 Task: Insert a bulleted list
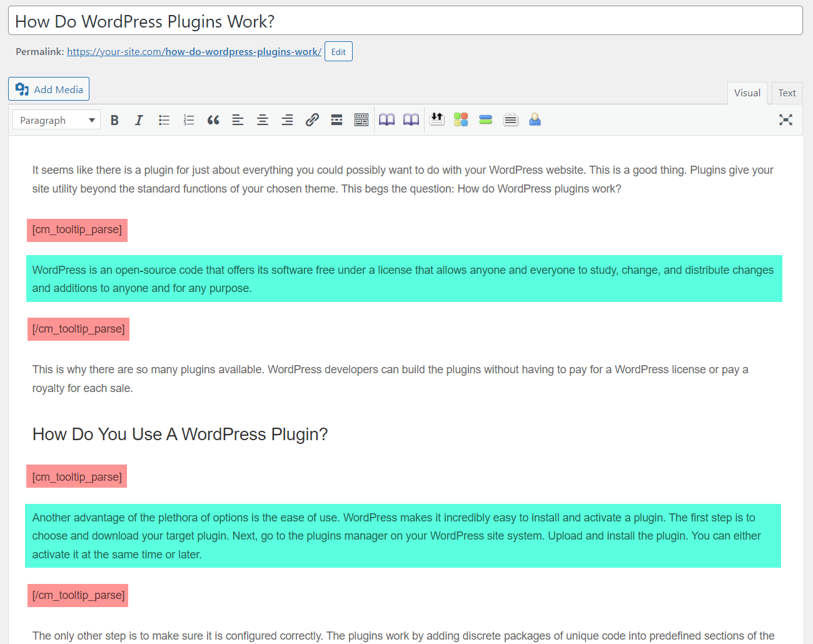point(164,120)
